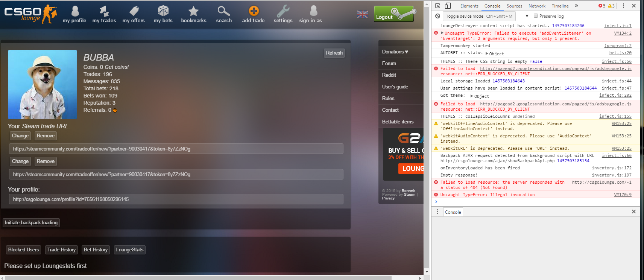Viewport: 644px width, 280px height.
Task: Switch to the Network tab
Action: point(537,6)
